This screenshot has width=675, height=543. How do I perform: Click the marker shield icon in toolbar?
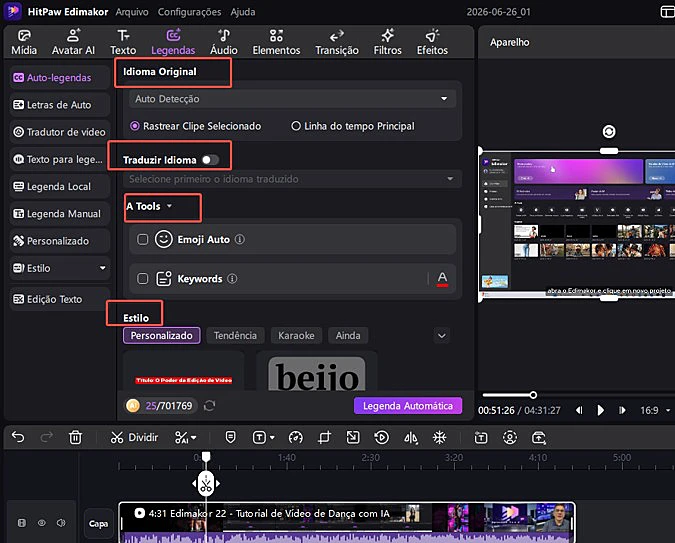pos(231,438)
